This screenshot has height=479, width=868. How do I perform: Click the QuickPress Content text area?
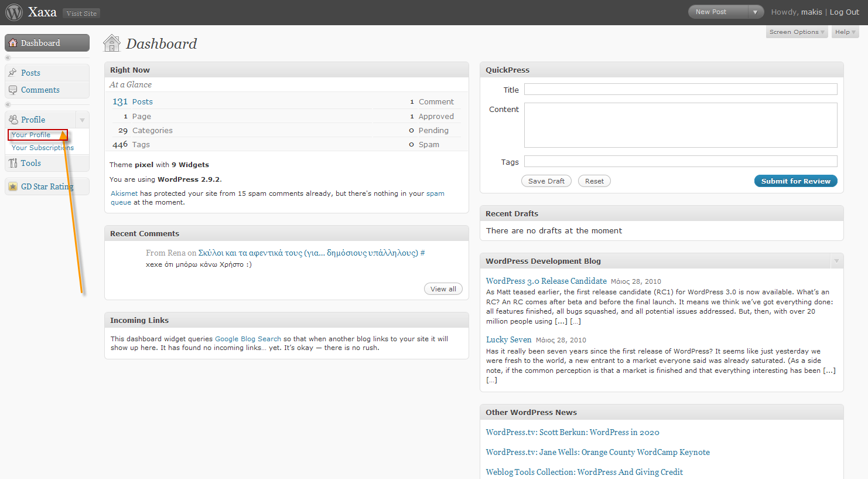point(681,125)
